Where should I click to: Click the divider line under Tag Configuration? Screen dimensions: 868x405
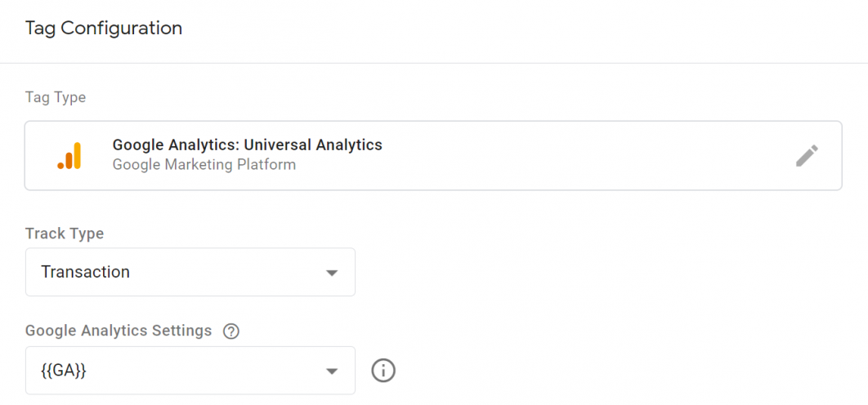(x=434, y=63)
